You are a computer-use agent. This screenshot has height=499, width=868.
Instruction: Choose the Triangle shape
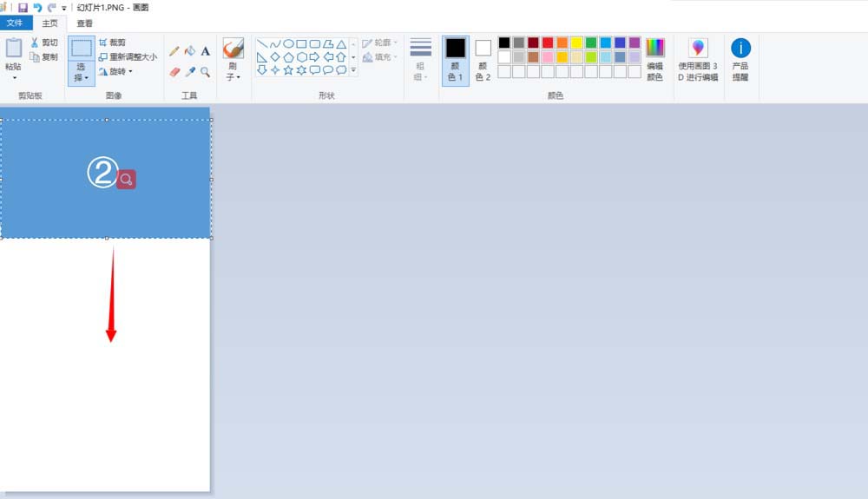pyautogui.click(x=341, y=43)
